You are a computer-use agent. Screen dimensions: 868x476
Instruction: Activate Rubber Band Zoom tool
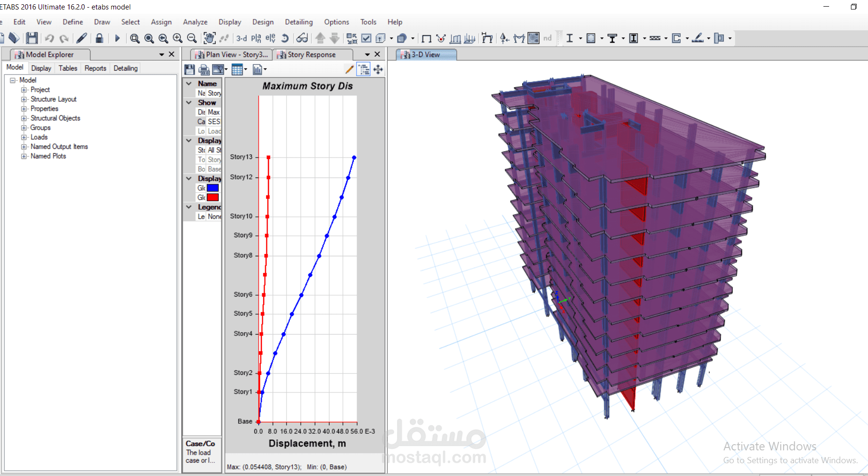pos(135,38)
